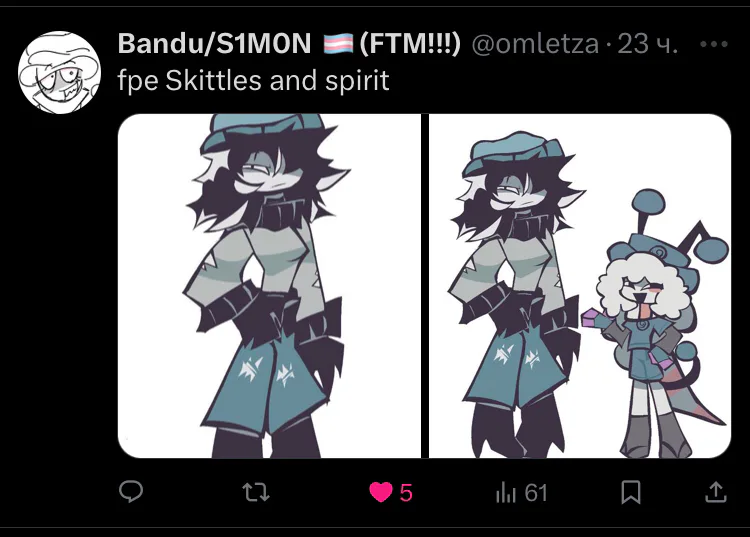This screenshot has height=537, width=750.
Task: Open the three-dot more menu
Action: (714, 44)
